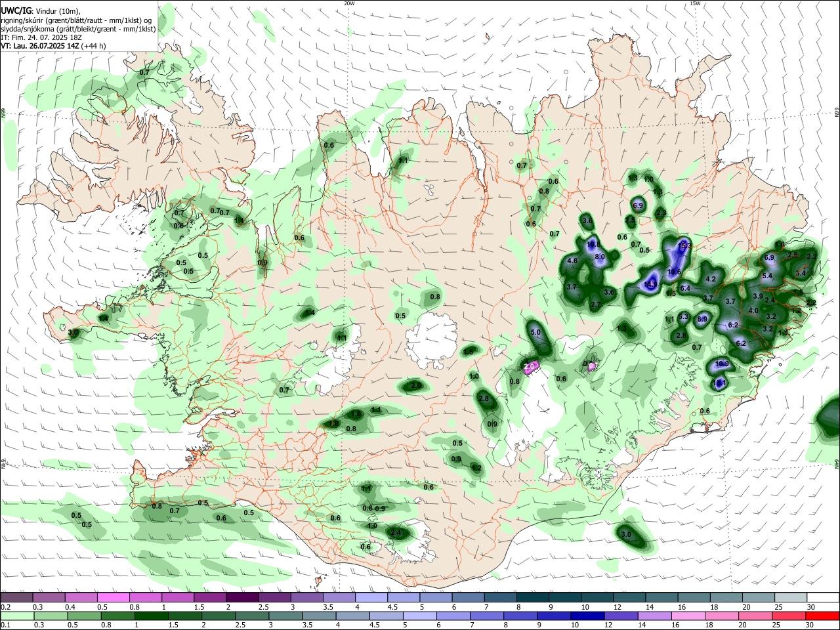Select the 10.6 precipitation value
The width and height of the screenshot is (840, 630).
click(674, 272)
